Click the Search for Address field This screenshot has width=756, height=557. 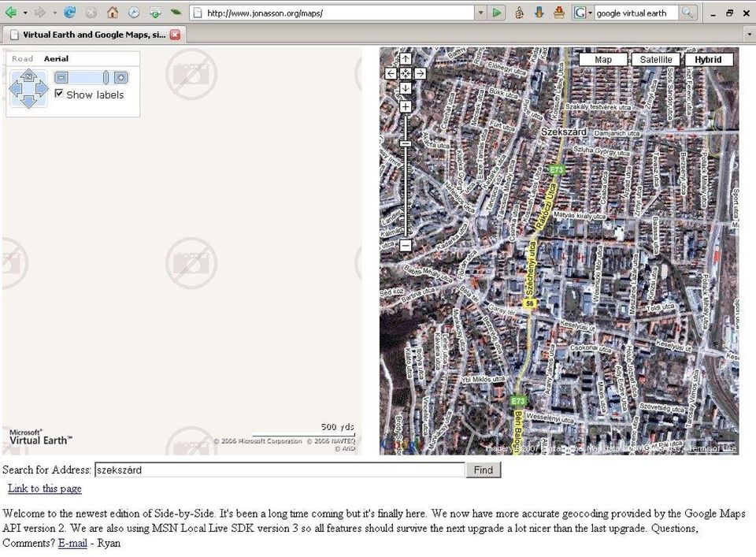[280, 470]
